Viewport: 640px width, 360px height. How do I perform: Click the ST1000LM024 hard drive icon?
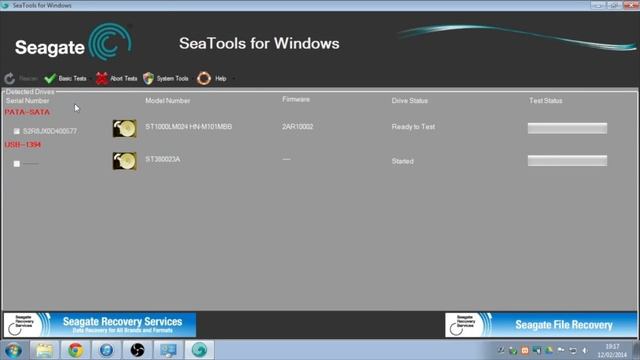124,129
